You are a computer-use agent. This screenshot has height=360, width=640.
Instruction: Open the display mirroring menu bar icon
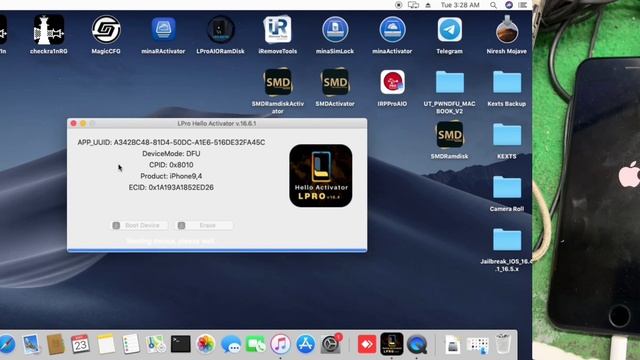pos(413,5)
